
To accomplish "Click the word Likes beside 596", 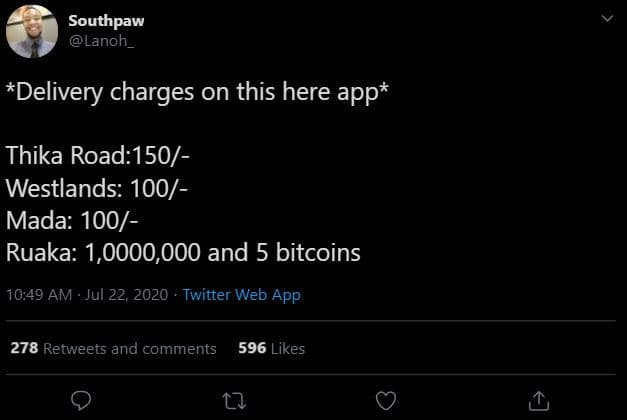I will [287, 348].
